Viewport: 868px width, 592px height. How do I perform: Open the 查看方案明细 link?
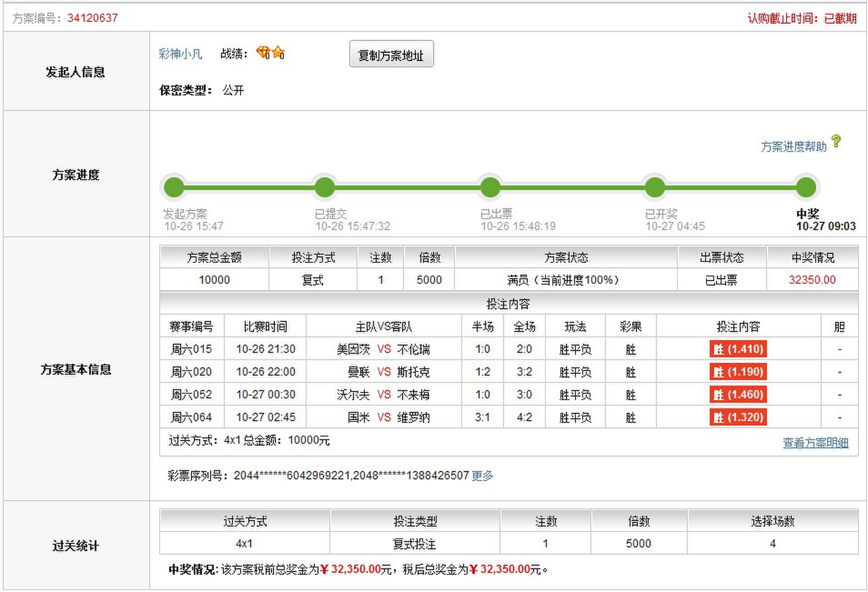(x=815, y=442)
